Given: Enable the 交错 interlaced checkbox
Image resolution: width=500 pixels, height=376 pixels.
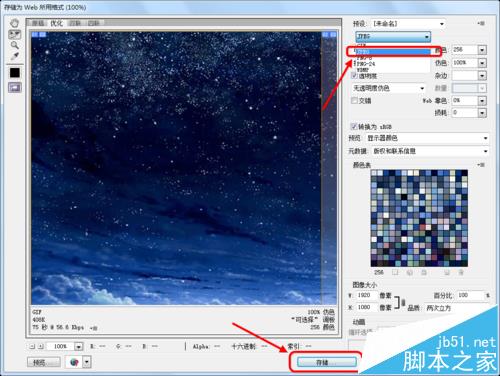Looking at the screenshot, I should (355, 100).
